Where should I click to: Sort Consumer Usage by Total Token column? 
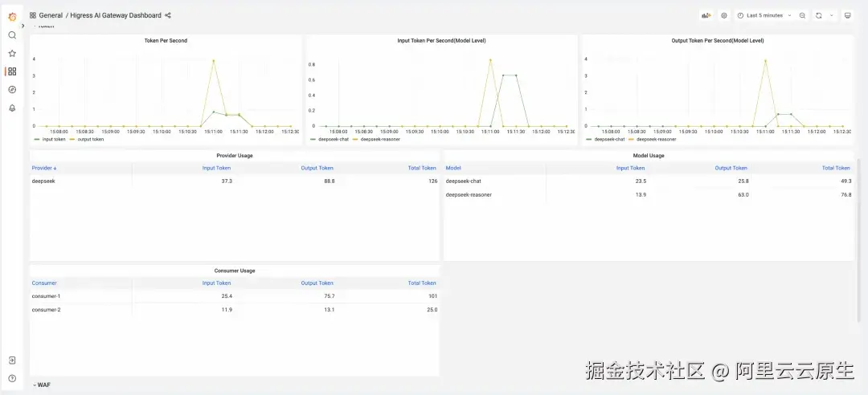pos(422,283)
